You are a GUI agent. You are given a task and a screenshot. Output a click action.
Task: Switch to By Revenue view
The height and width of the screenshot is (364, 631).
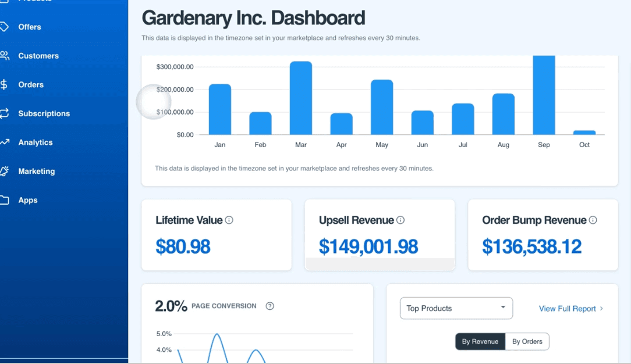tap(480, 341)
